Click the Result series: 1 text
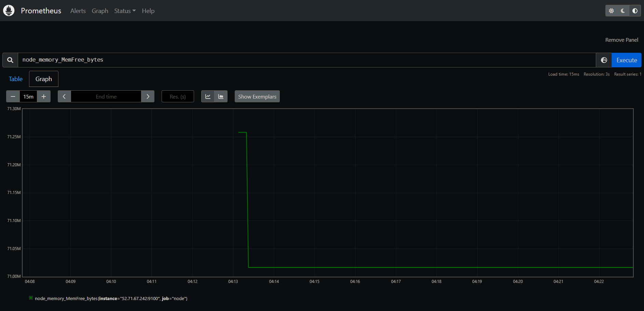This screenshot has width=644, height=311. click(628, 74)
